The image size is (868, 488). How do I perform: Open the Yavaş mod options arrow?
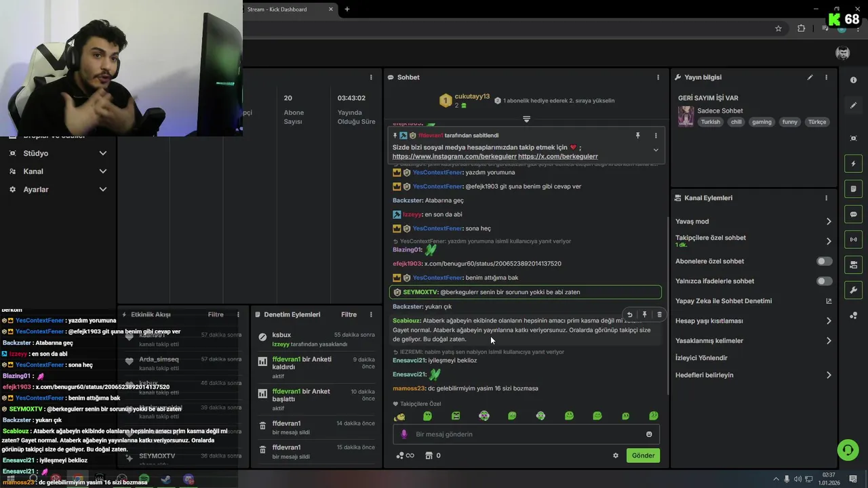tap(829, 222)
